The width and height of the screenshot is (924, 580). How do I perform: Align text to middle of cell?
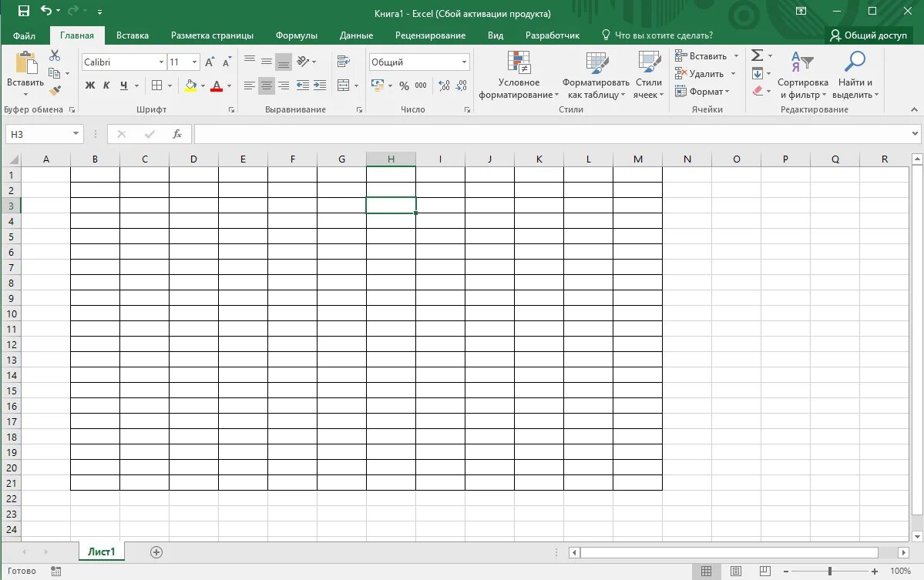point(267,62)
